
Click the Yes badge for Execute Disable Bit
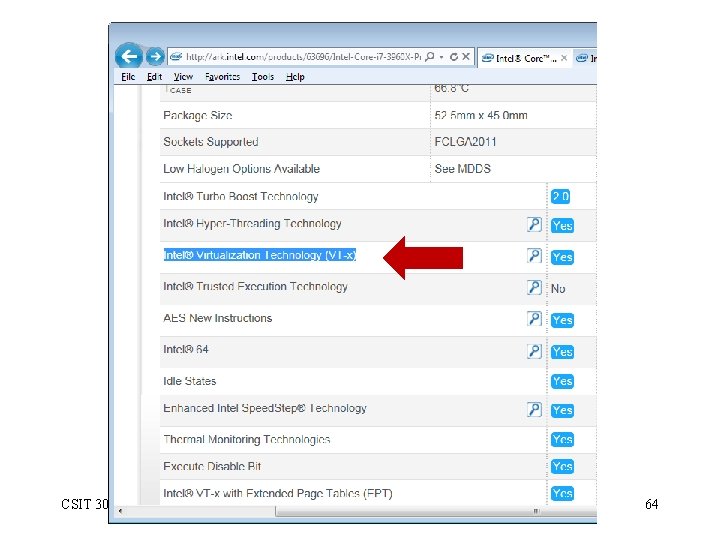click(562, 467)
